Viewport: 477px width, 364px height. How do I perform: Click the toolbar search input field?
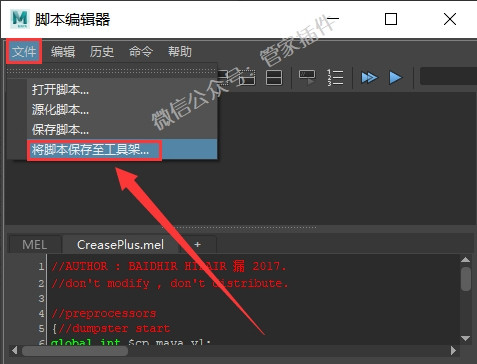pyautogui.click(x=448, y=76)
